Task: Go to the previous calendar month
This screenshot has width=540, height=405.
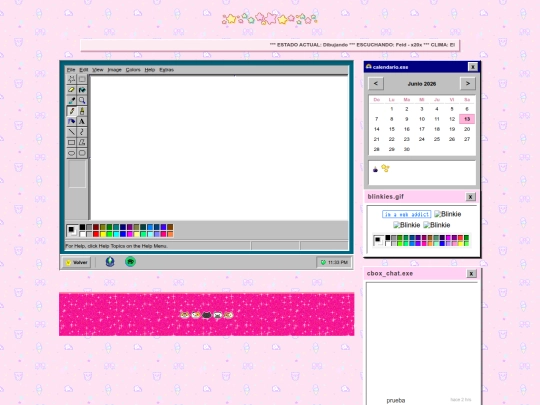Action: [376, 83]
